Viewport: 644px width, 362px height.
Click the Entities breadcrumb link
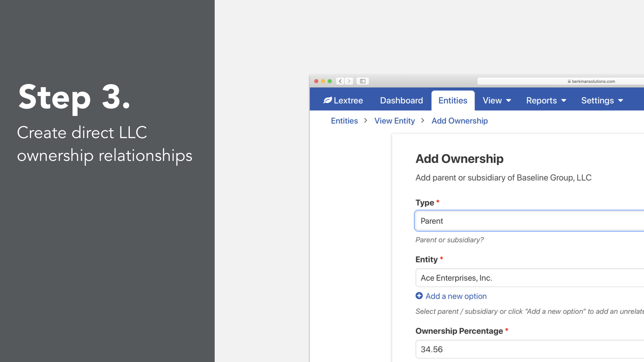(344, 121)
